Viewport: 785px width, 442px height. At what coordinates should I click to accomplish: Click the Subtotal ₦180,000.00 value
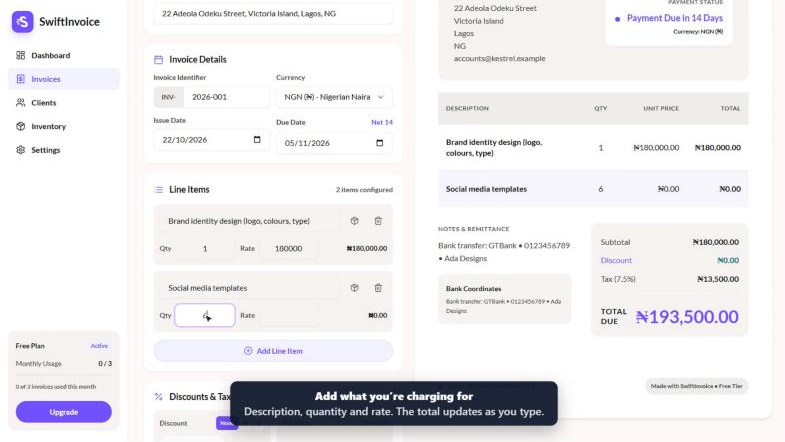(715, 242)
